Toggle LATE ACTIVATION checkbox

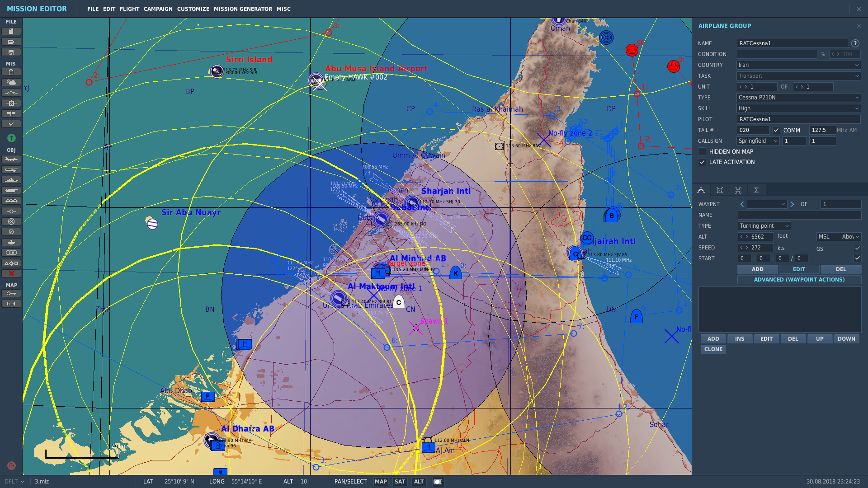tap(702, 162)
